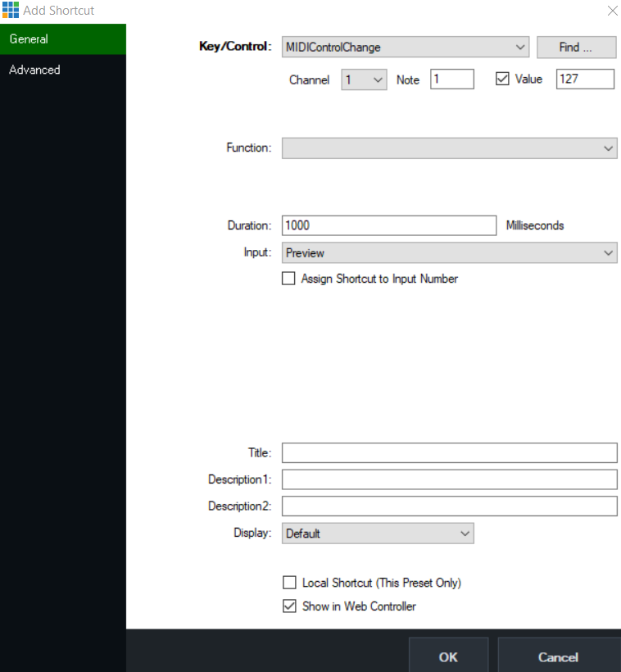This screenshot has width=621, height=672.
Task: Close the Add Shortcut dialog window
Action: click(611, 11)
